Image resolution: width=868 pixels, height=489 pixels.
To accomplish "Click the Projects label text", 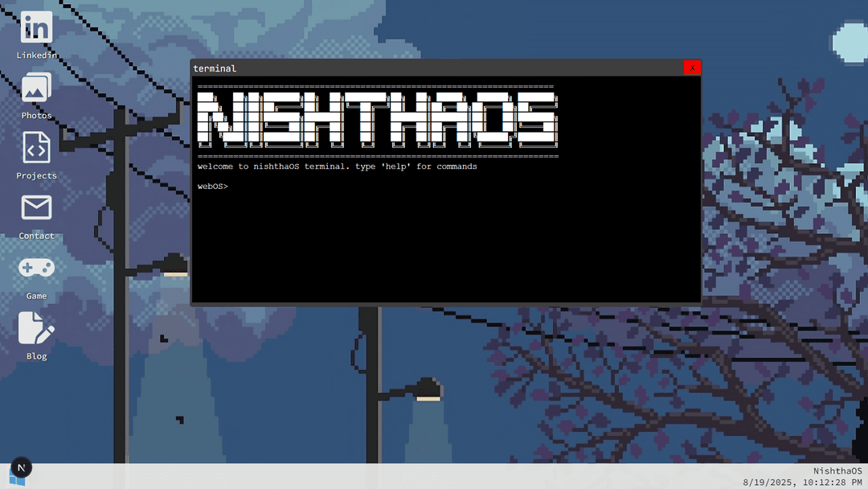I will pos(35,175).
